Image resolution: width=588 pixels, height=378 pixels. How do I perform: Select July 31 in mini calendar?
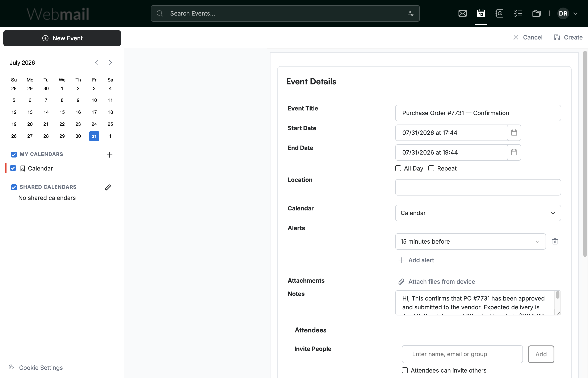pos(94,136)
